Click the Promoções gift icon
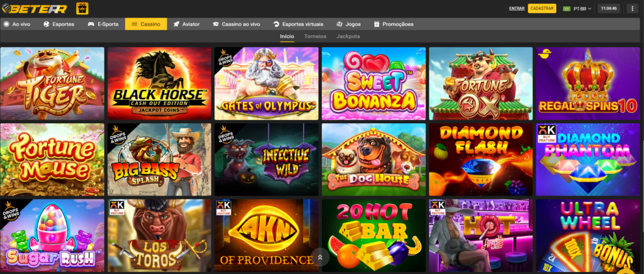The height and width of the screenshot is (274, 644). pyautogui.click(x=376, y=25)
